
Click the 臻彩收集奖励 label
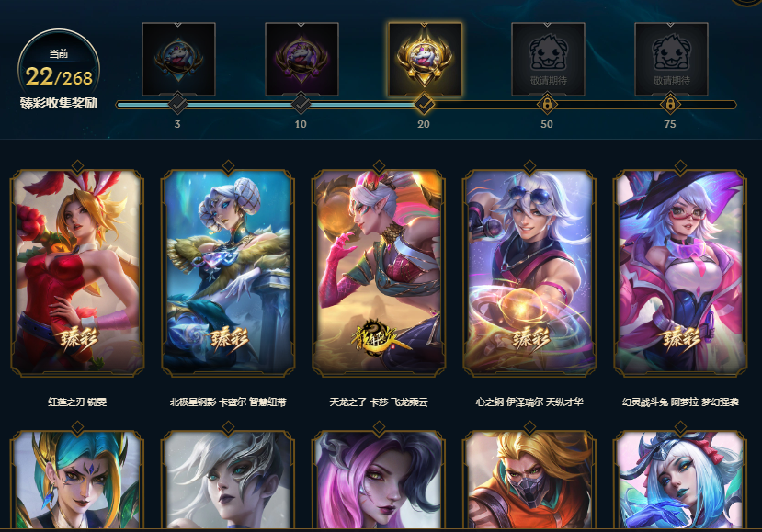[59, 103]
